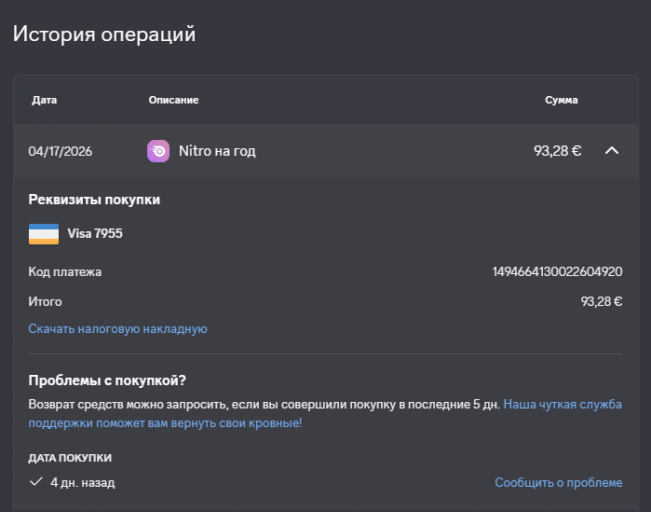Select the payment code number 1494664130022604920
651x512 pixels.
coord(557,271)
